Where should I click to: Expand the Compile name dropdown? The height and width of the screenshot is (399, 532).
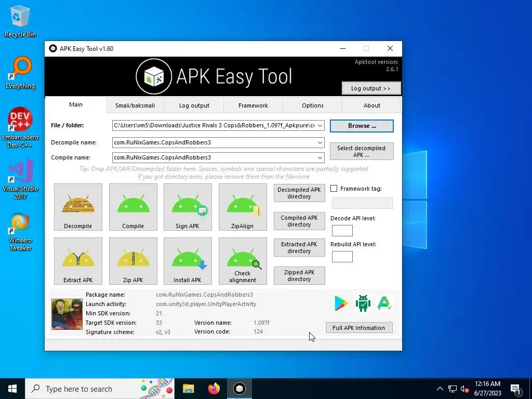tap(320, 157)
